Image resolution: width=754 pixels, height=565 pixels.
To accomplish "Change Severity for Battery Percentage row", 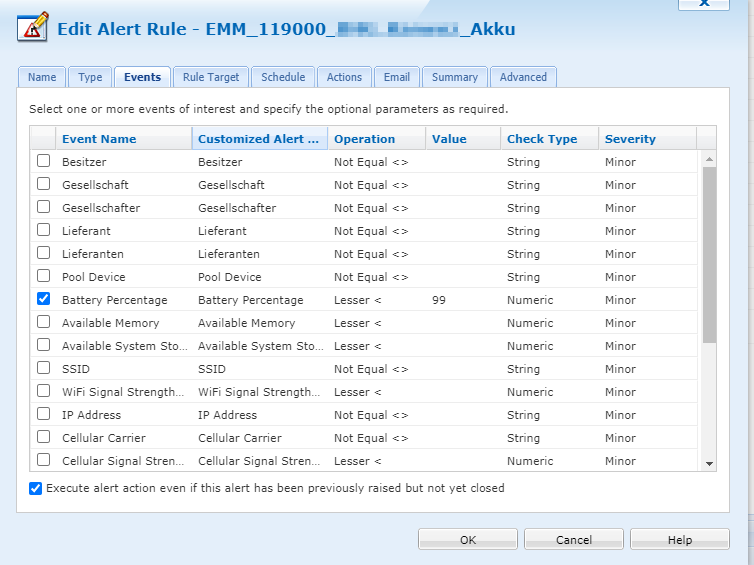I will tap(648, 300).
